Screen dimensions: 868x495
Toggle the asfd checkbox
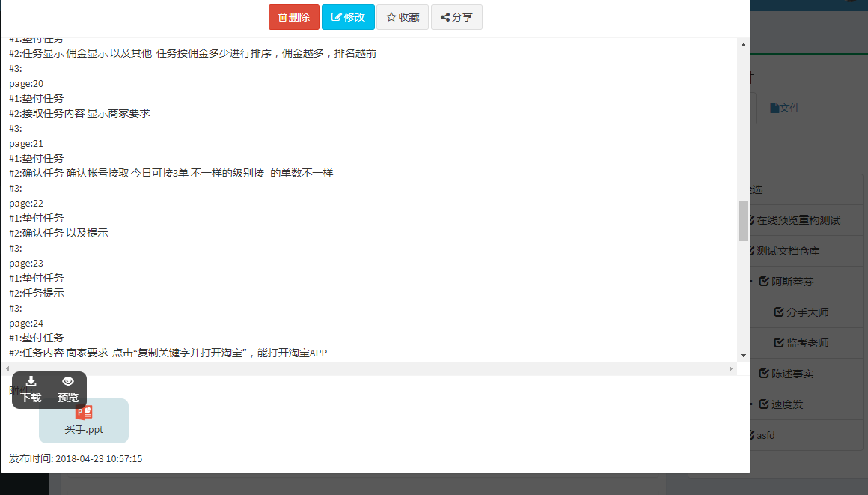(x=751, y=435)
